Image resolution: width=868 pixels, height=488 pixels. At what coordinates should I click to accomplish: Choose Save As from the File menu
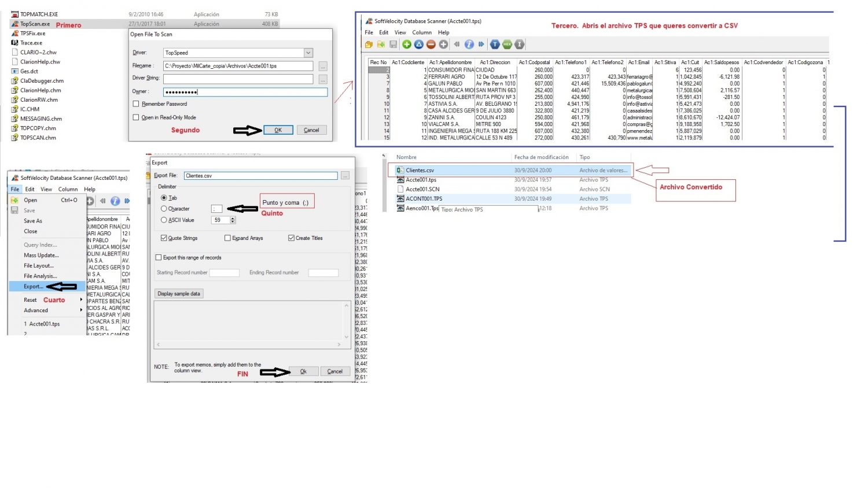pyautogui.click(x=33, y=221)
